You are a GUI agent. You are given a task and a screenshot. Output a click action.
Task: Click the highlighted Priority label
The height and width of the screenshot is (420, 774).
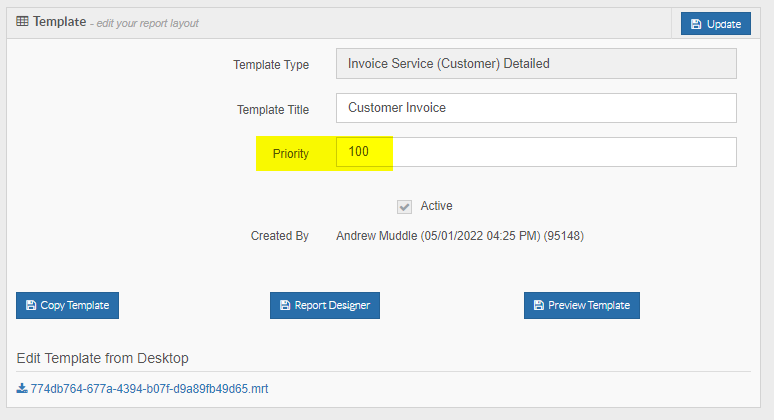click(x=291, y=154)
